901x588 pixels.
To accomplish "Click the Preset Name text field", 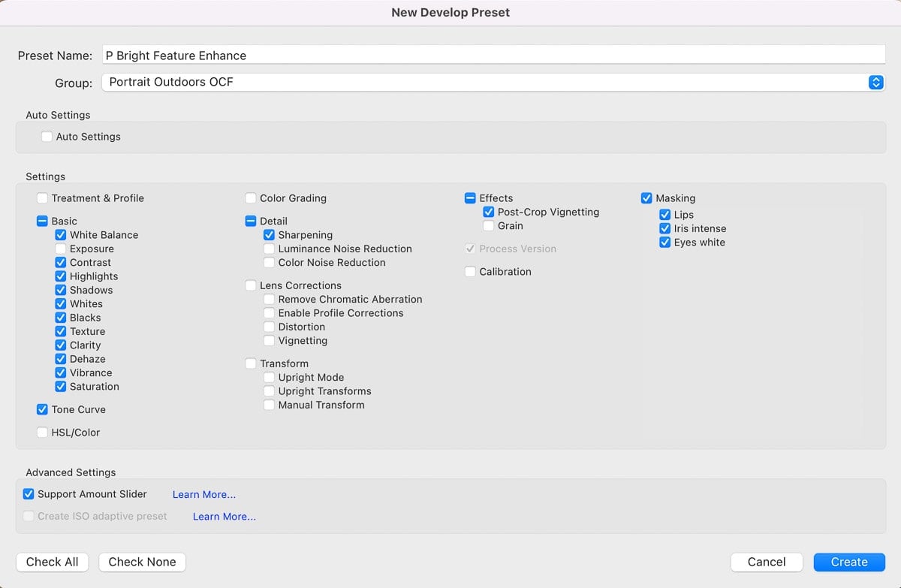I will coord(493,55).
